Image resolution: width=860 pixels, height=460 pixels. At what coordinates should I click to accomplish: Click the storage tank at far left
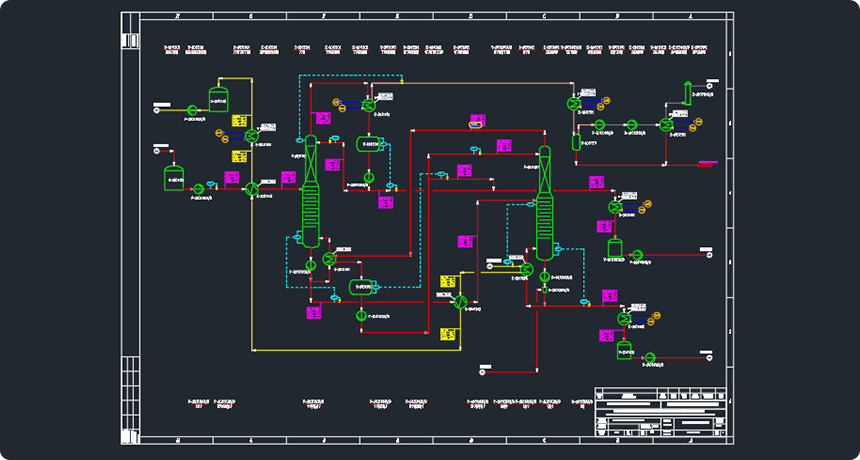point(174,178)
